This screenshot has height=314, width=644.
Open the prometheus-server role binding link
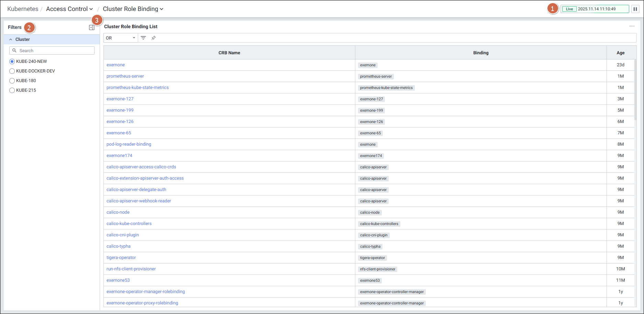tap(125, 76)
